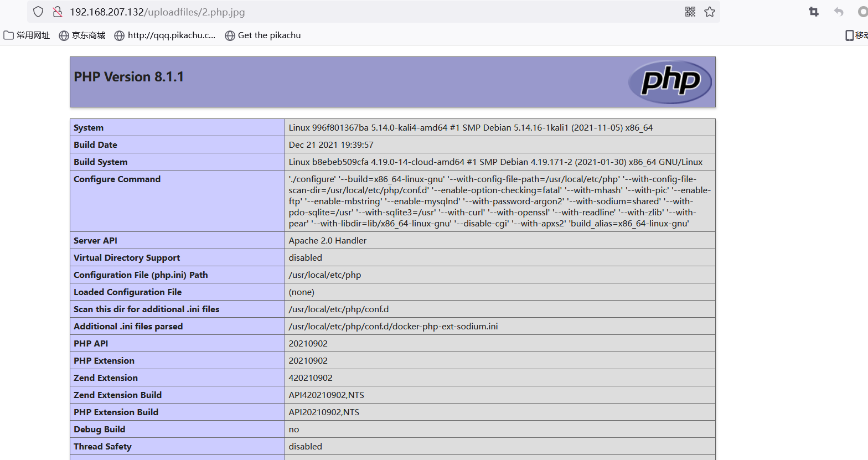
Task: Select the API420210902,NTS value
Action: point(327,395)
